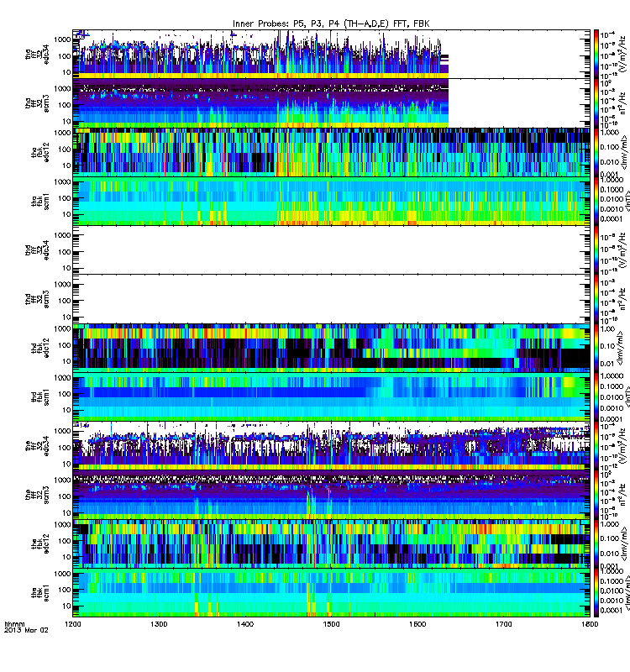Select the tha fff 32 scm3 spectrogram panel
Image resolution: width=630 pixels, height=672 pixels.
(x=331, y=103)
